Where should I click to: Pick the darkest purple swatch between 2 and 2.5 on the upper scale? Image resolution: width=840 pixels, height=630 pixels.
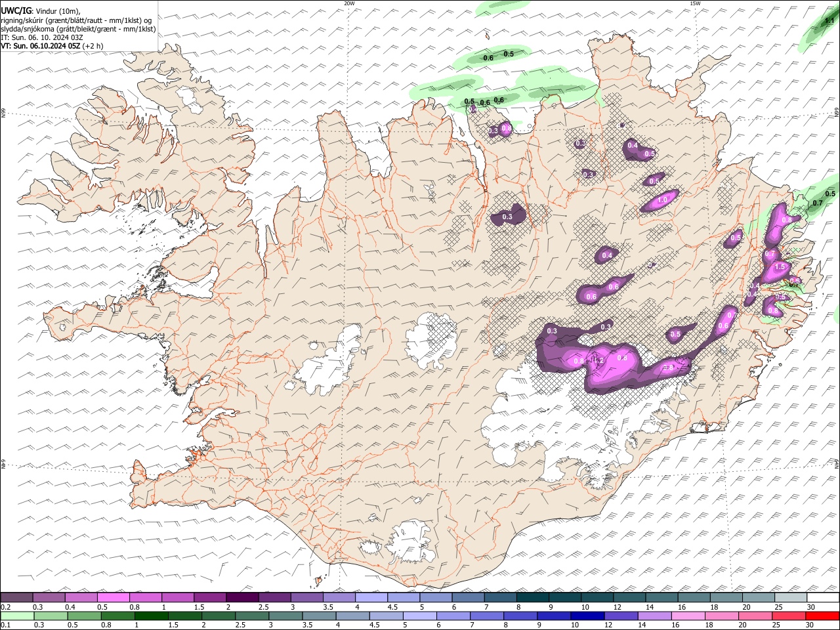tap(241, 597)
